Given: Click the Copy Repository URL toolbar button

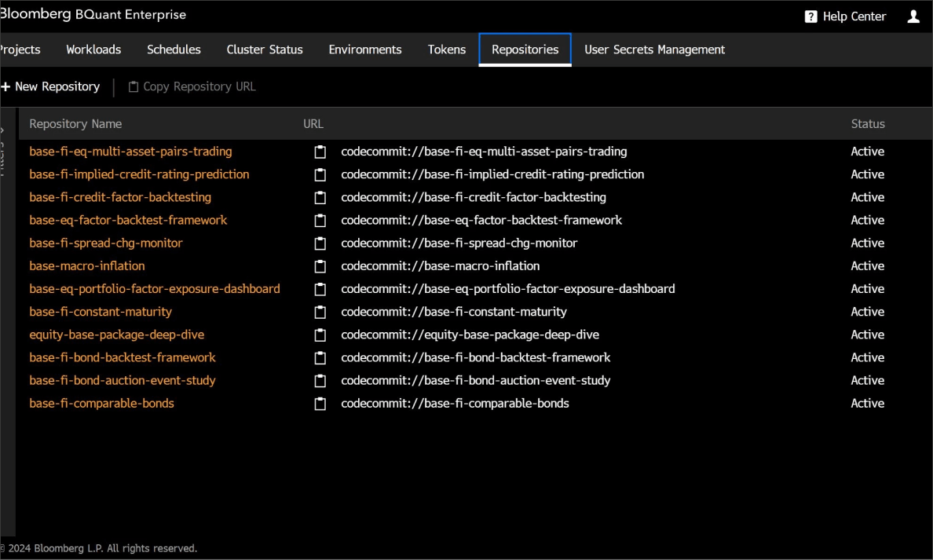Looking at the screenshot, I should tap(192, 86).
